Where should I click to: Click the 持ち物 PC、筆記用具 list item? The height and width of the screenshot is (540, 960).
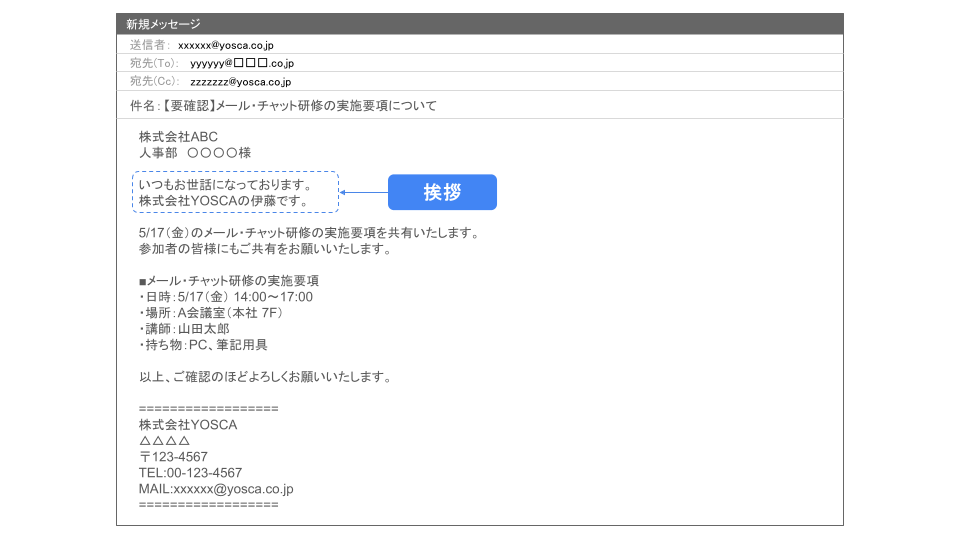tap(204, 345)
